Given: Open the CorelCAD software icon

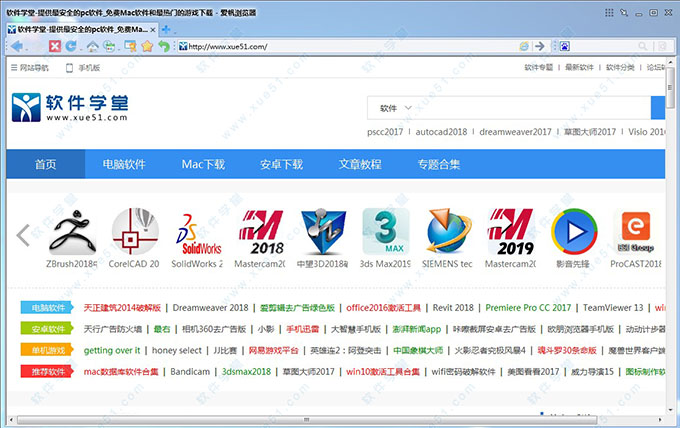Looking at the screenshot, I should click(134, 232).
